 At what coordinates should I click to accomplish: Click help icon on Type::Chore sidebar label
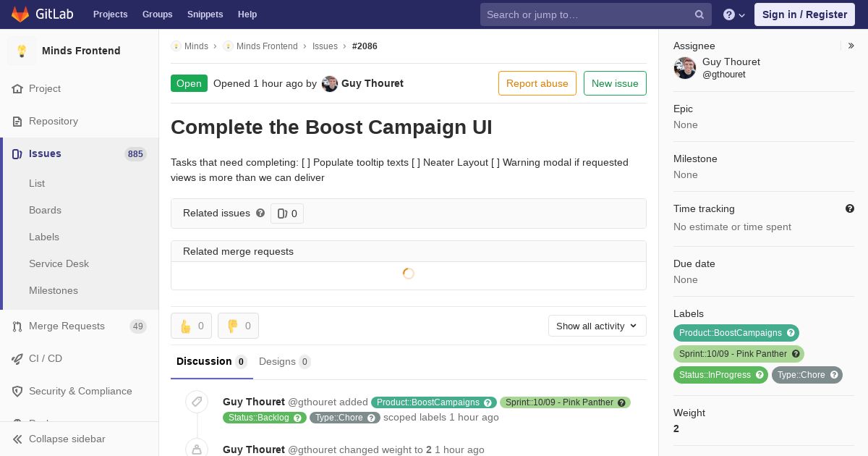(834, 375)
